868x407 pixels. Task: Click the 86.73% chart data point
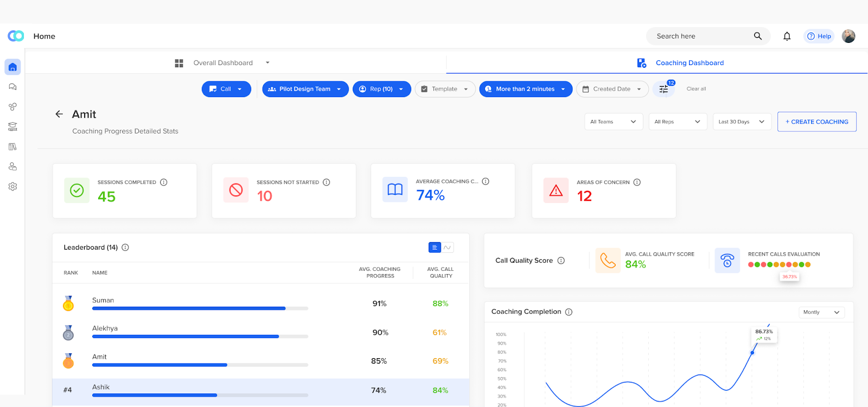(x=752, y=353)
